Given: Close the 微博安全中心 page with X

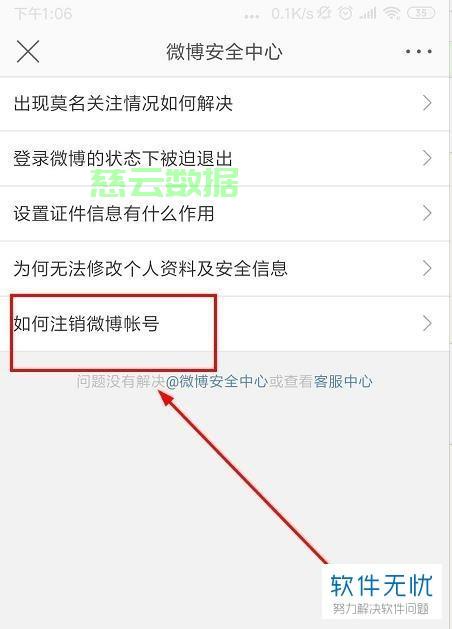Looking at the screenshot, I should [x=28, y=51].
